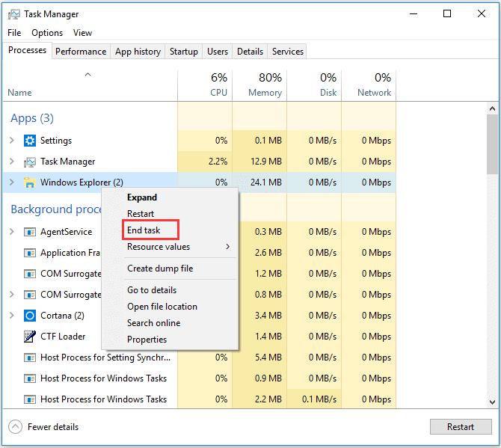The height and width of the screenshot is (448, 501).
Task: Switch to the Performance tab
Action: coord(81,52)
